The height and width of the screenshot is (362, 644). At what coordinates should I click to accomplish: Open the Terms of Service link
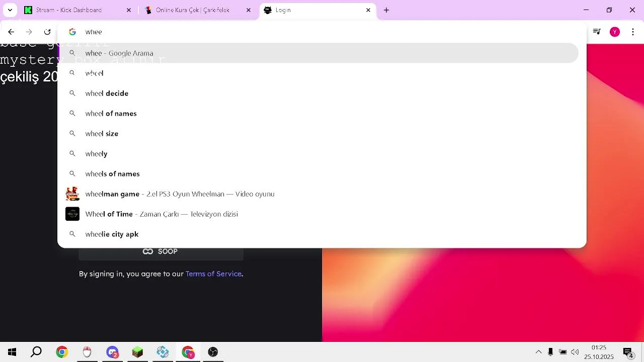213,274
